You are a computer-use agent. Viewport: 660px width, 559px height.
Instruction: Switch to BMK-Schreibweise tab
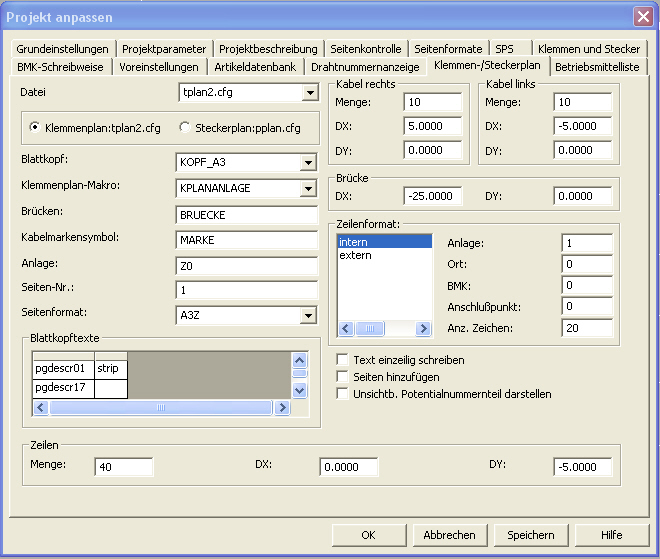60,67
